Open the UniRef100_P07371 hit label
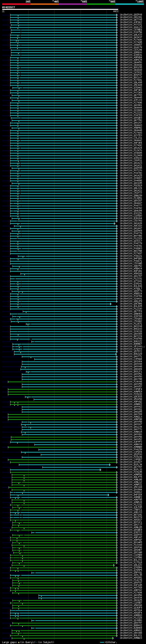This screenshot has width=146, height=644. click(x=131, y=25)
